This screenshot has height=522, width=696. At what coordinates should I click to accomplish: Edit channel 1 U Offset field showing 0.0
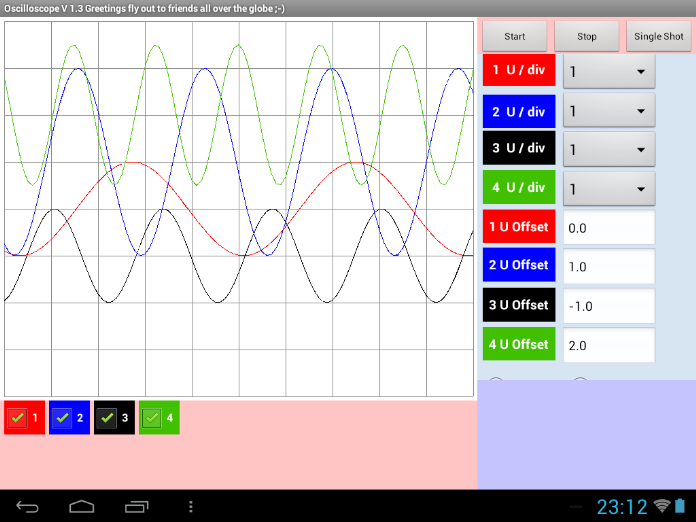[x=609, y=227]
